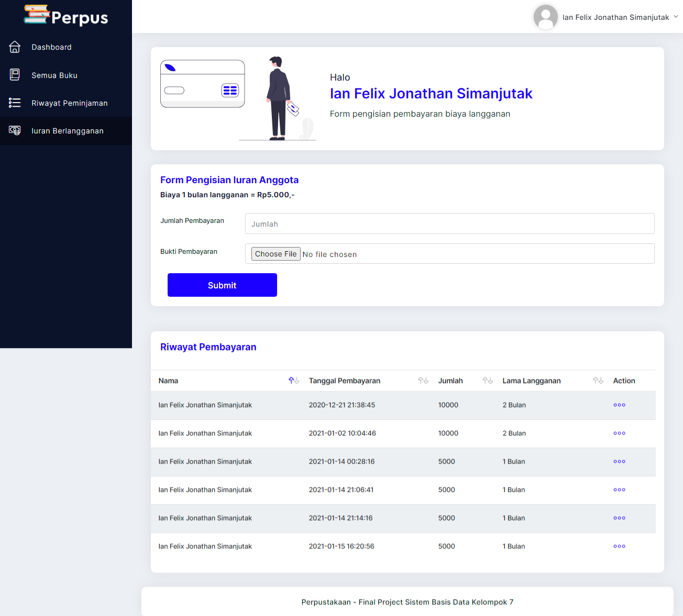Viewport: 683px width, 616px height.
Task: Click the Ian Felix Jonathan Simanjutak heading
Action: tap(431, 93)
